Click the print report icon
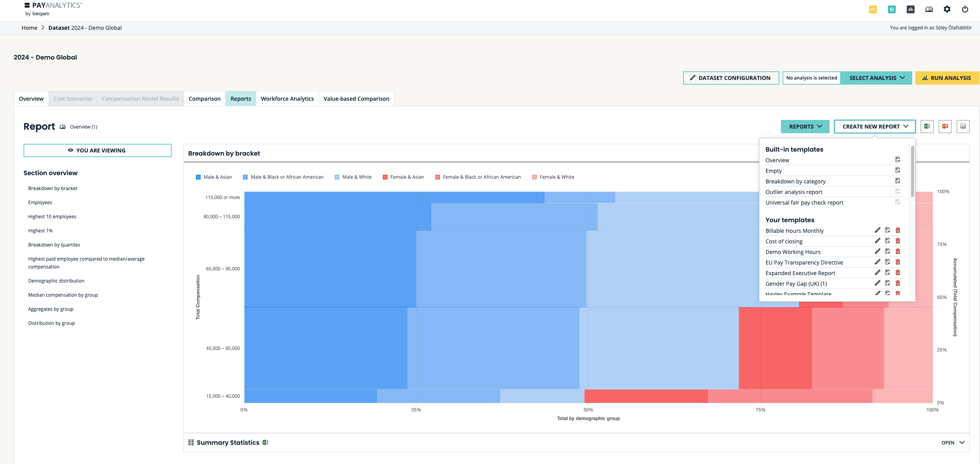Image resolution: width=980 pixels, height=464 pixels. click(x=963, y=127)
